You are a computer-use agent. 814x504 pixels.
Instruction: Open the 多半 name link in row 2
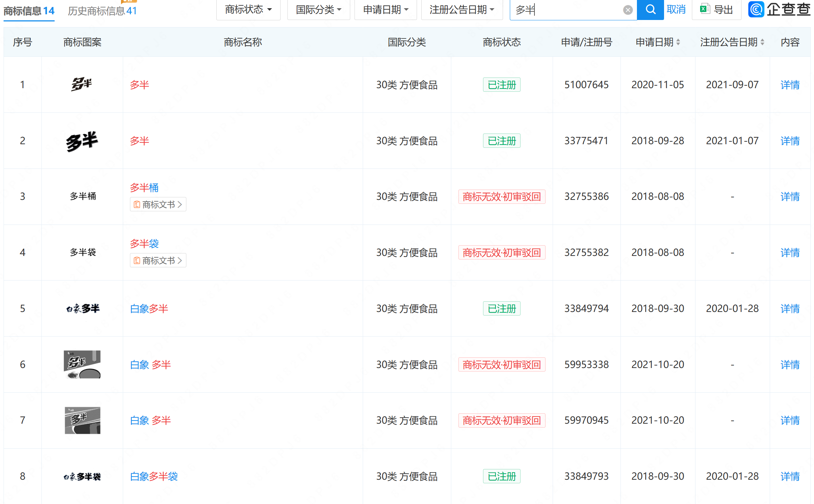click(140, 141)
